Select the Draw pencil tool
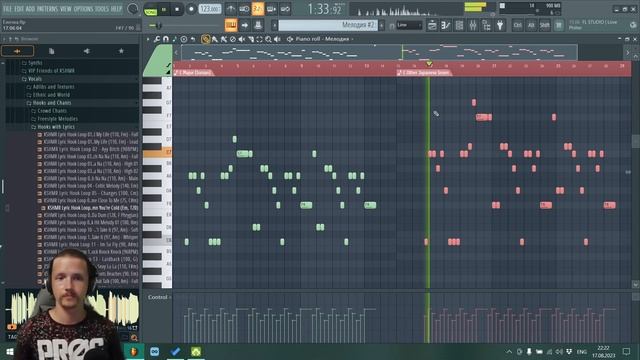 [206, 39]
